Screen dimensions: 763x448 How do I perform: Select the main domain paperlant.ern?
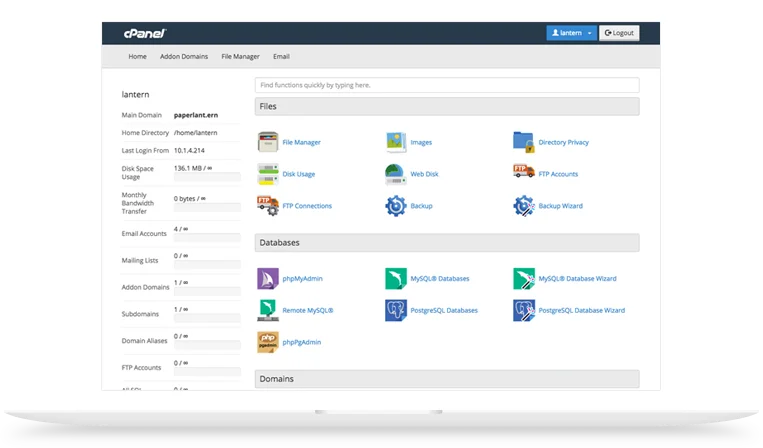[x=196, y=115]
